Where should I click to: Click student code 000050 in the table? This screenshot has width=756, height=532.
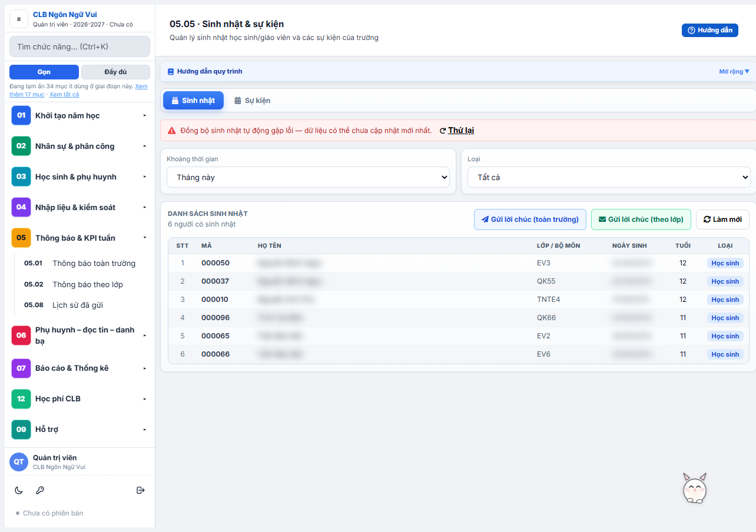(x=215, y=263)
